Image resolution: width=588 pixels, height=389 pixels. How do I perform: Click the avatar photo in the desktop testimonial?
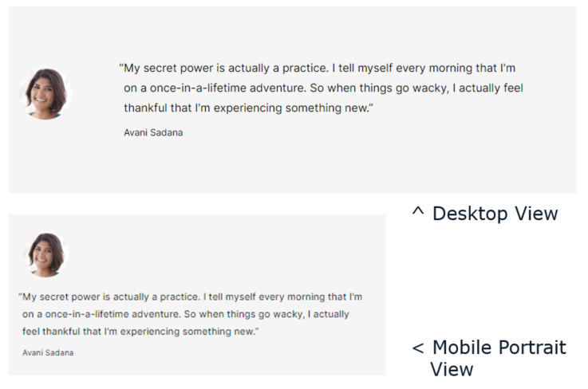(x=45, y=94)
